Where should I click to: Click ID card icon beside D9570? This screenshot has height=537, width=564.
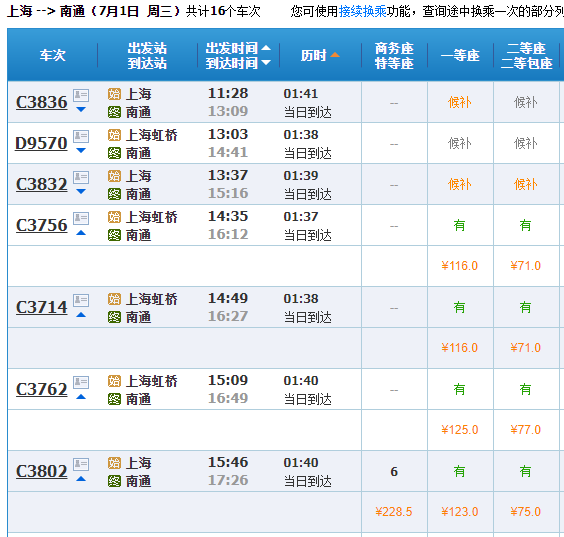click(x=81, y=137)
